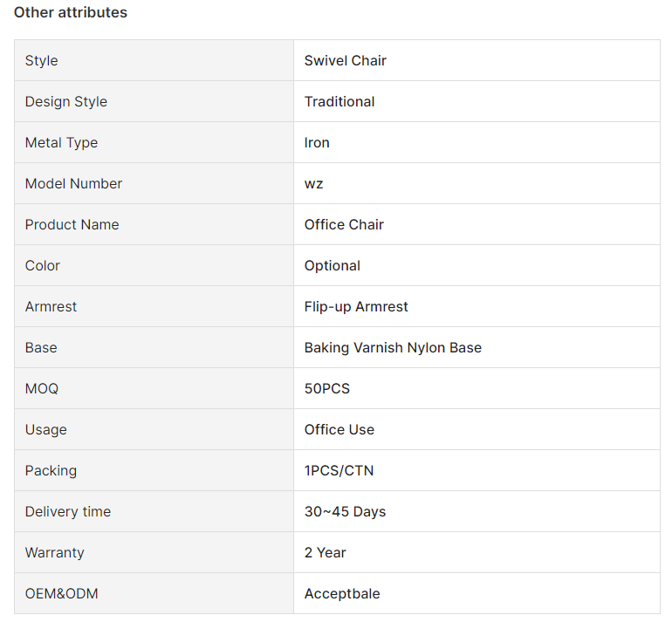Select the Office Chair value text
The image size is (672, 622).
click(344, 224)
